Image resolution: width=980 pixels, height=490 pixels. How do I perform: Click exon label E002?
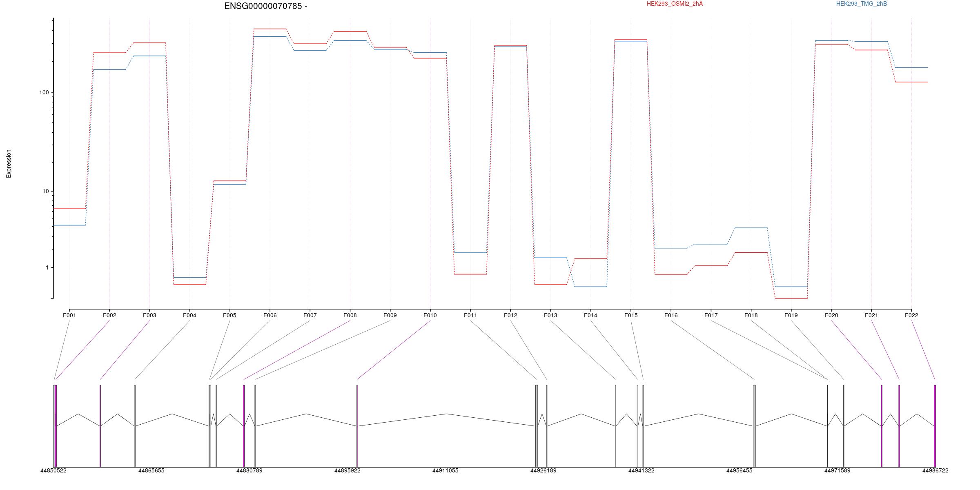pos(109,315)
